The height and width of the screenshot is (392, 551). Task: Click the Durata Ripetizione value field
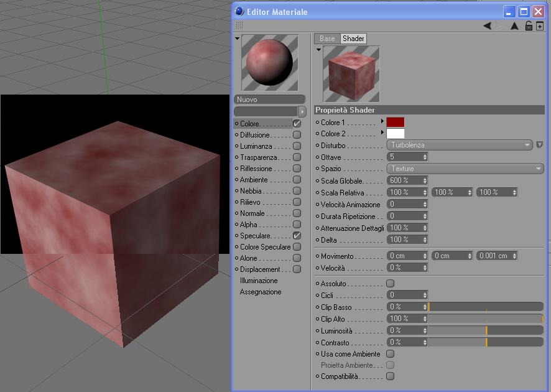coord(407,216)
